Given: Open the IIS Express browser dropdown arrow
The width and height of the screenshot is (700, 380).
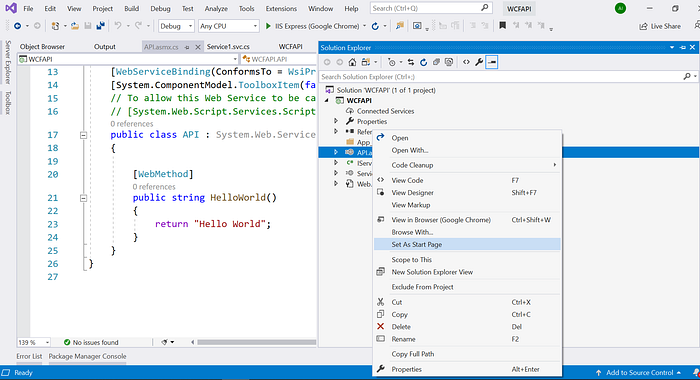Looking at the screenshot, I should (364, 26).
